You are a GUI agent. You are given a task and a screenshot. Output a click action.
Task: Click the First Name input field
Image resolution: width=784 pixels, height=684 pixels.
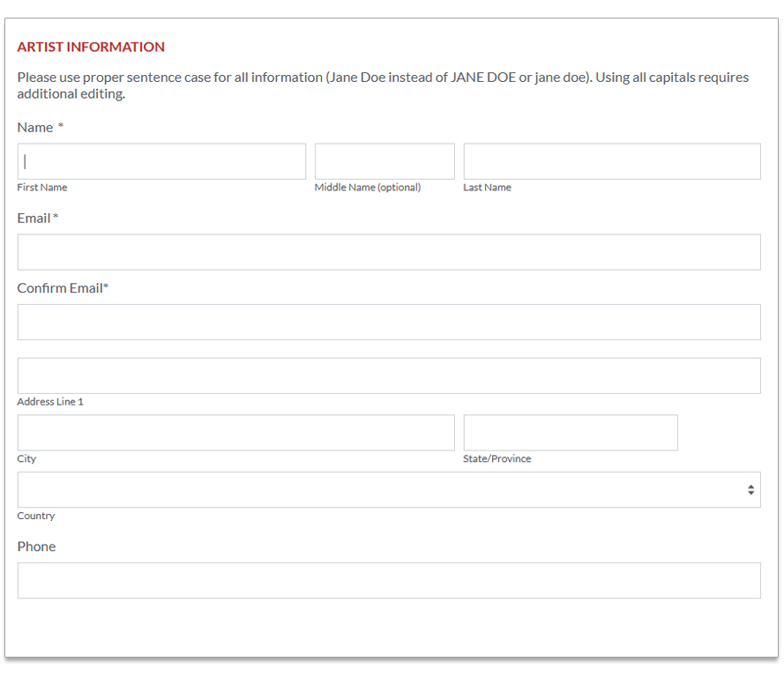161,161
